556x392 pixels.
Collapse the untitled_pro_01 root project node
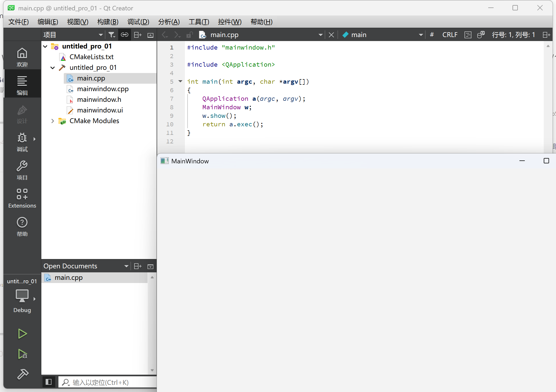click(x=45, y=46)
